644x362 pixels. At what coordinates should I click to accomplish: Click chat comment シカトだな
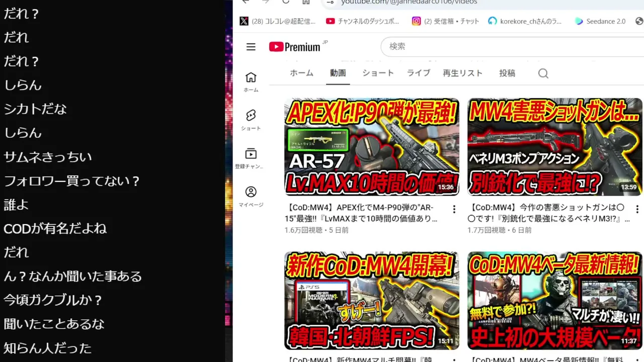tap(35, 109)
